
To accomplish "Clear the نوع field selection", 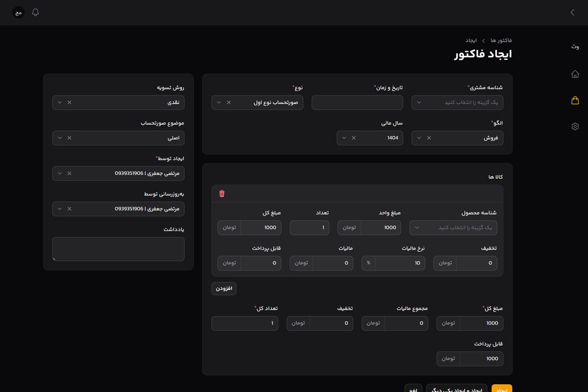I will [229, 102].
